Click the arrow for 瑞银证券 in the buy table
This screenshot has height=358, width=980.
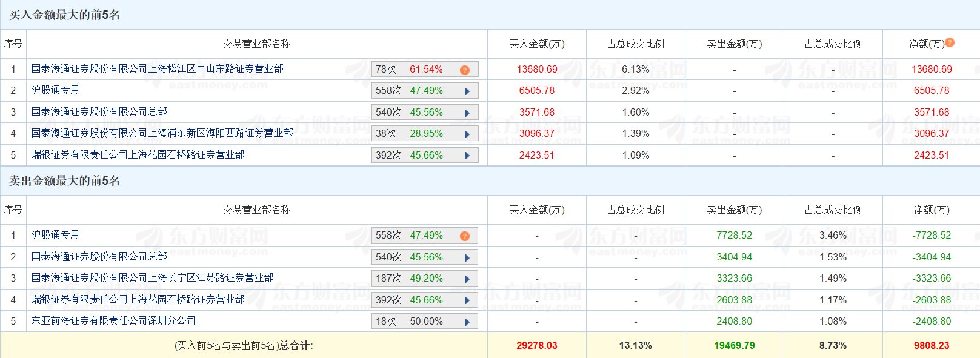467,156
